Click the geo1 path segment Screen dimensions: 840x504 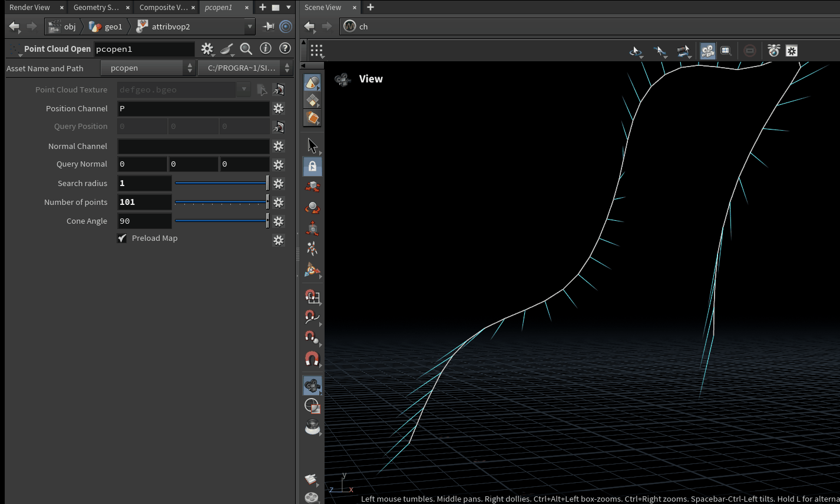pos(106,26)
